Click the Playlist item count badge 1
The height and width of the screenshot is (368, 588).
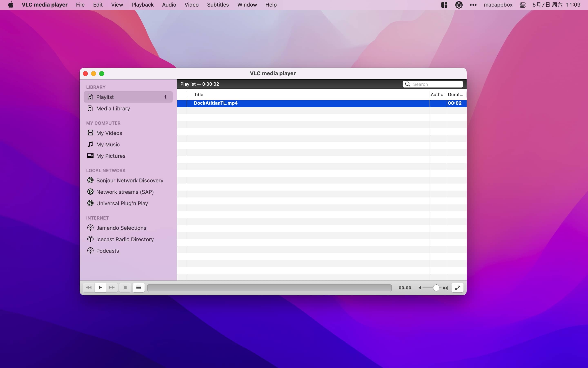click(165, 97)
